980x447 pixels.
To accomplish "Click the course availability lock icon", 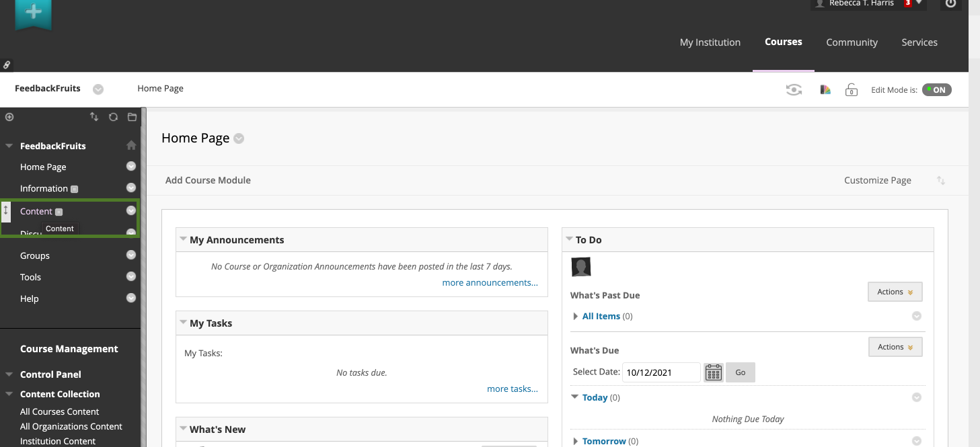I will (852, 89).
